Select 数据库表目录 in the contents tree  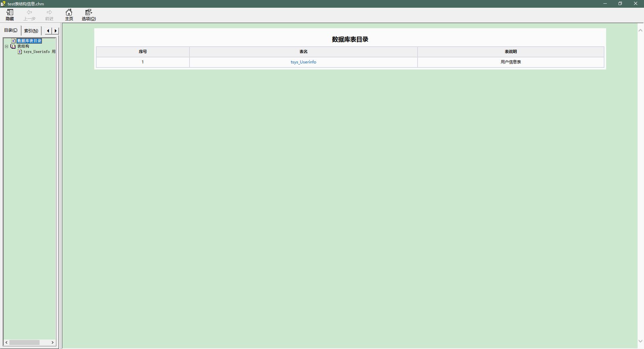tap(30, 41)
